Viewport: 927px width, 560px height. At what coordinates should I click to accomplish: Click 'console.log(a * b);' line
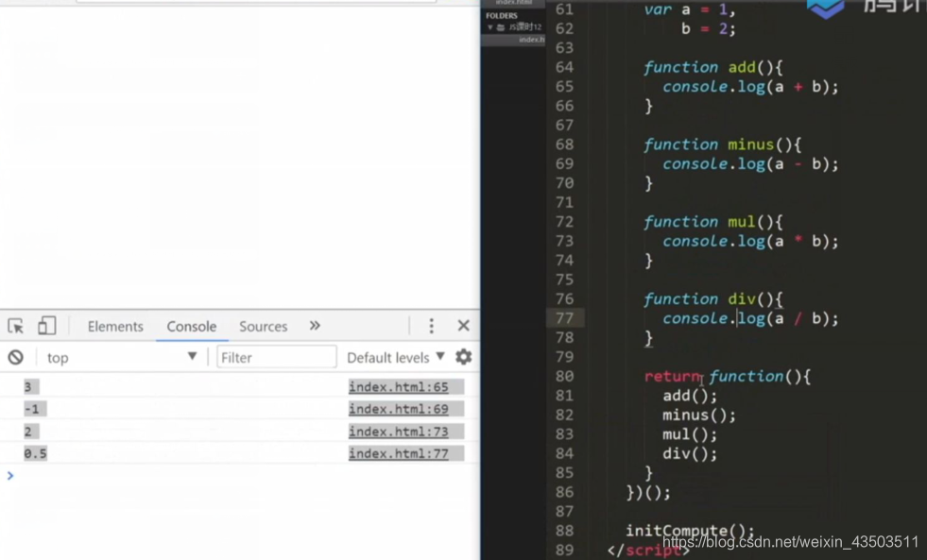(x=750, y=241)
